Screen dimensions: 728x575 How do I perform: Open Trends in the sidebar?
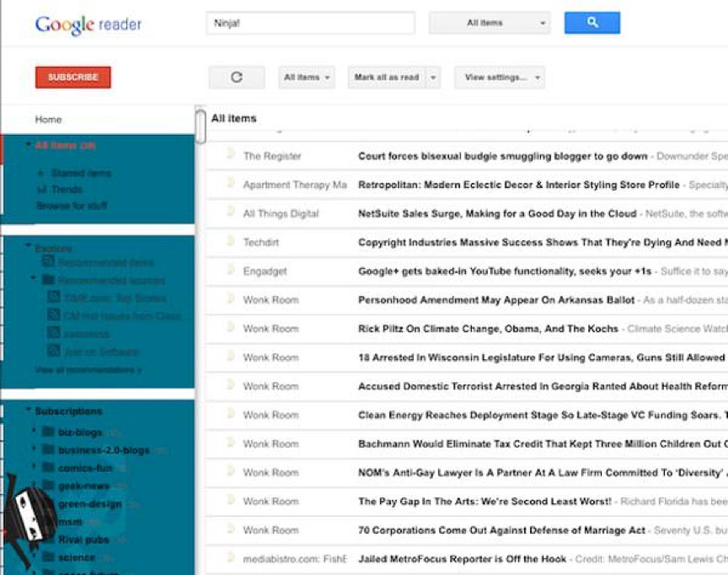tap(67, 189)
